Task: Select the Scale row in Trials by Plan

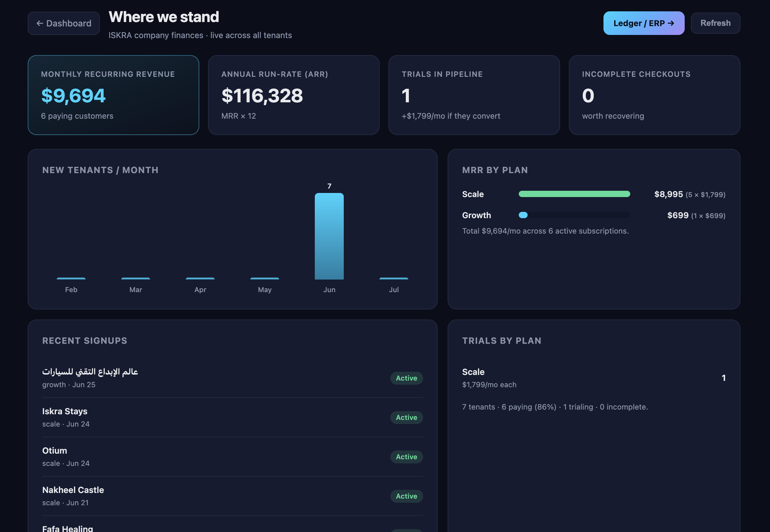Action: click(594, 378)
